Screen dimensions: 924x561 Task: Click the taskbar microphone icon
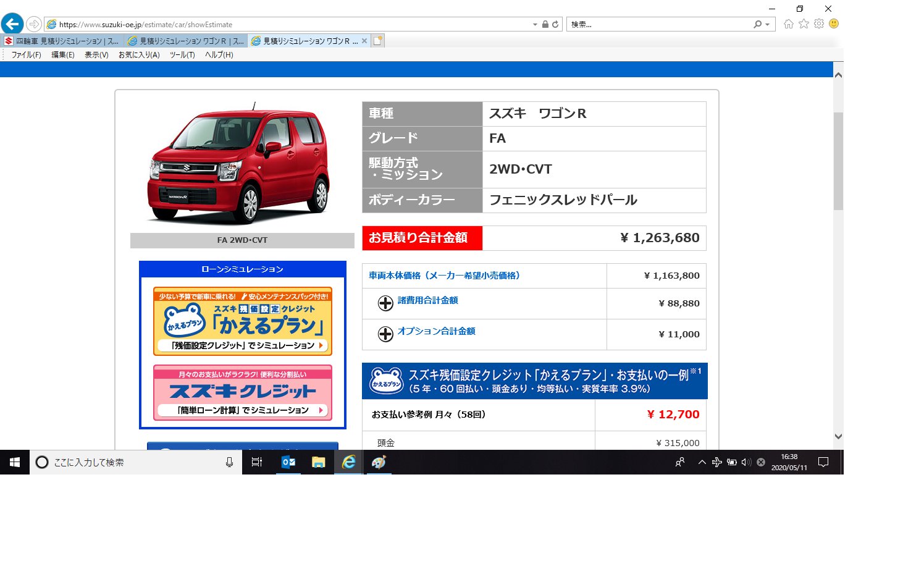coord(229,462)
